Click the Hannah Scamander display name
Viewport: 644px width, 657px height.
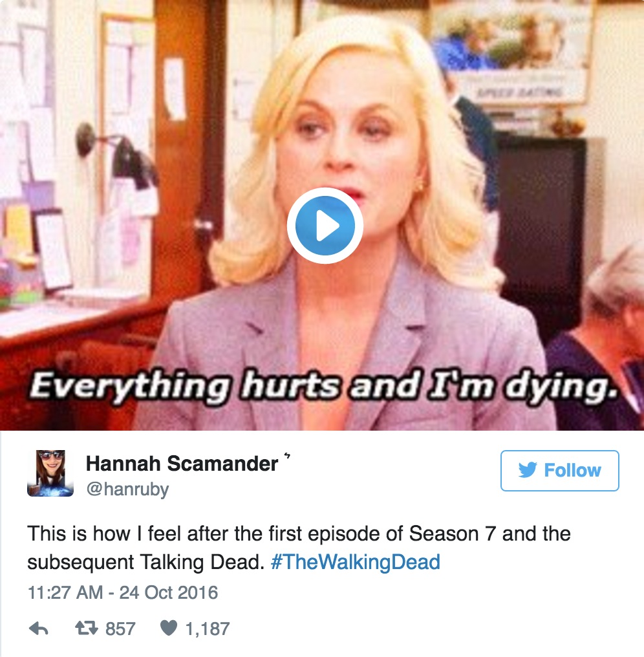pos(182,464)
